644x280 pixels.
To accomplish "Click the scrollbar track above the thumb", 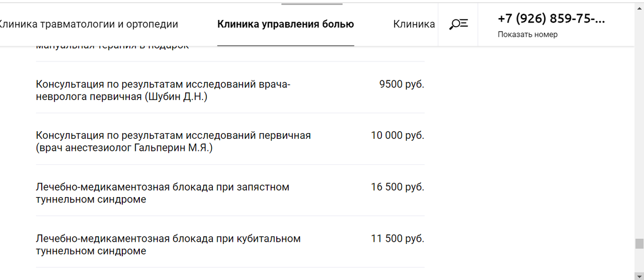I will pyautogui.click(x=639, y=121).
